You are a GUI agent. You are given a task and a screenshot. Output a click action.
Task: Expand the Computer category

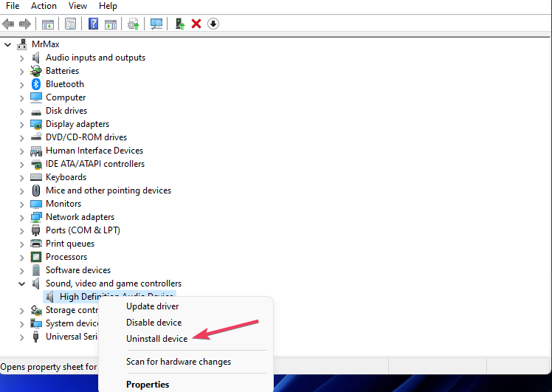tap(22, 98)
